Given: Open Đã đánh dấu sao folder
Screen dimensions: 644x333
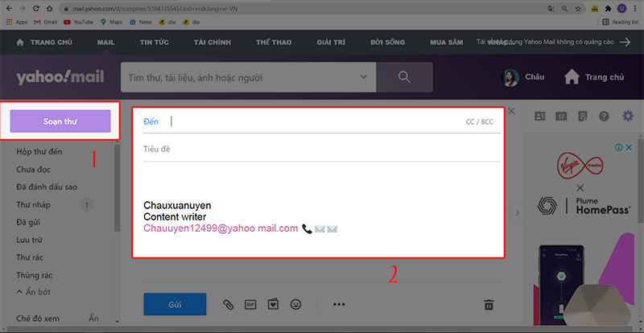Looking at the screenshot, I should click(47, 187).
